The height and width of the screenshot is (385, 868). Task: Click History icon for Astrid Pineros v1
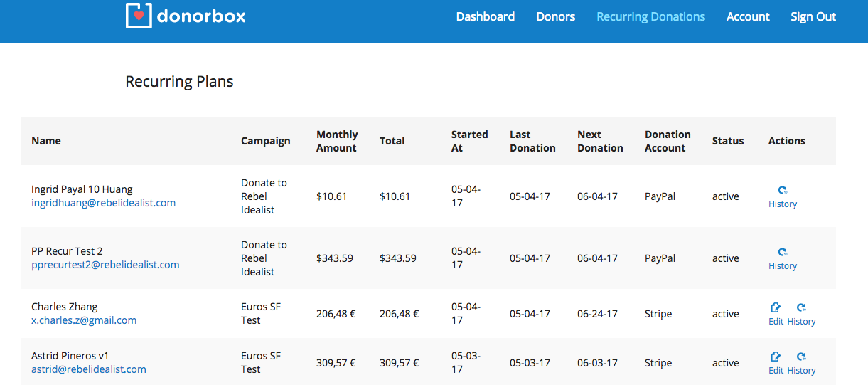point(801,357)
